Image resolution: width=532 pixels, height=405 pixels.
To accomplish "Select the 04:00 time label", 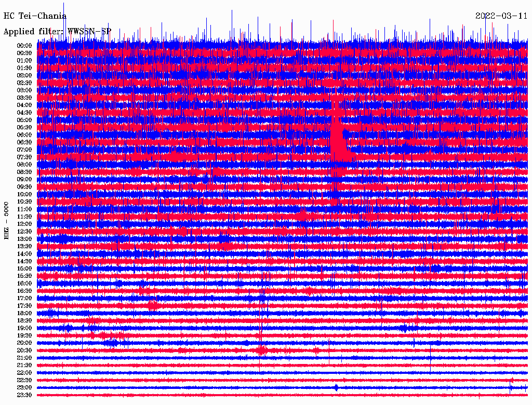I will coord(24,105).
